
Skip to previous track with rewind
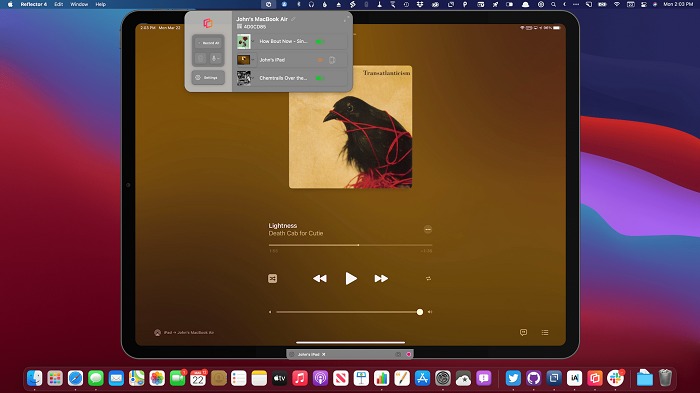320,278
